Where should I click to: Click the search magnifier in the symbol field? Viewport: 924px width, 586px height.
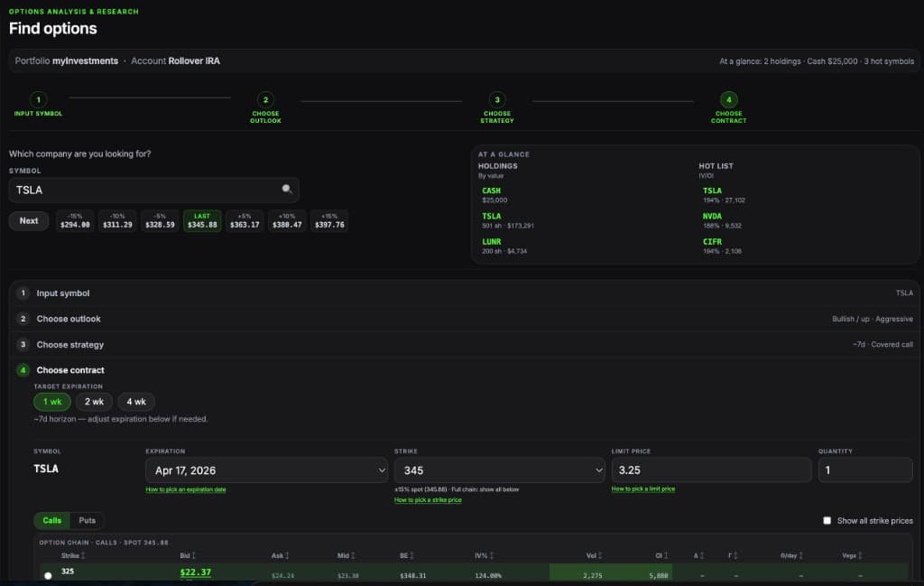click(x=287, y=190)
